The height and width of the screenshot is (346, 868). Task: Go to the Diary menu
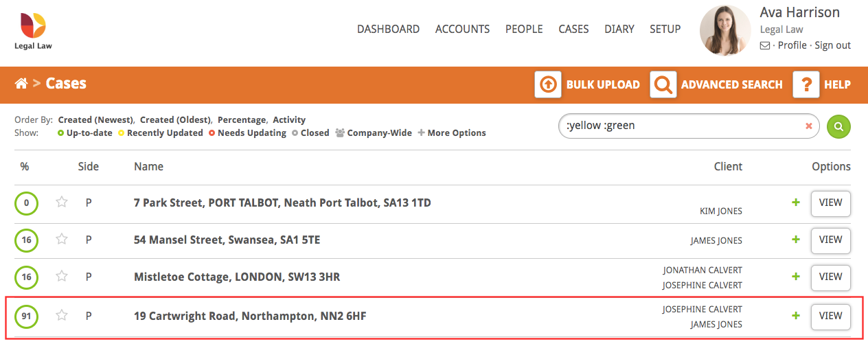pos(619,29)
